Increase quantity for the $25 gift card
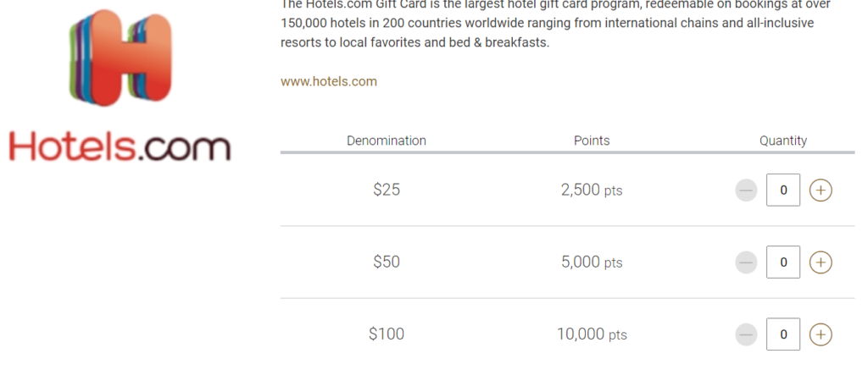 click(821, 191)
